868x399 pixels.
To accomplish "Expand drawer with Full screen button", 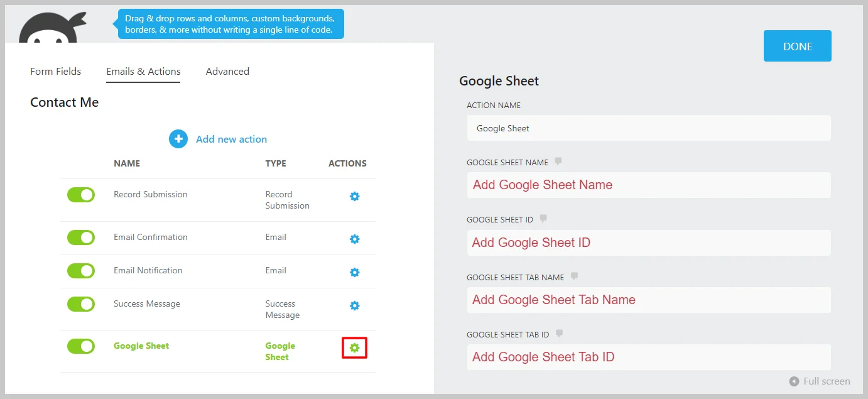I will click(820, 381).
